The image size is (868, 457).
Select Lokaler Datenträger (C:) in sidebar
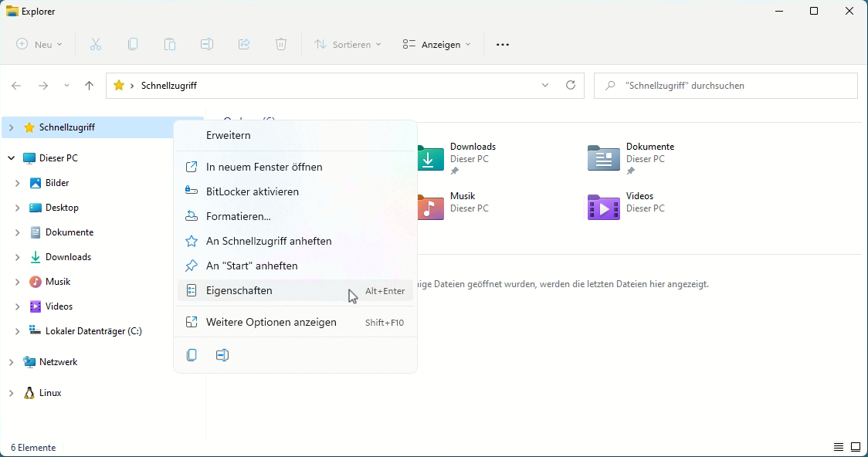[93, 331]
